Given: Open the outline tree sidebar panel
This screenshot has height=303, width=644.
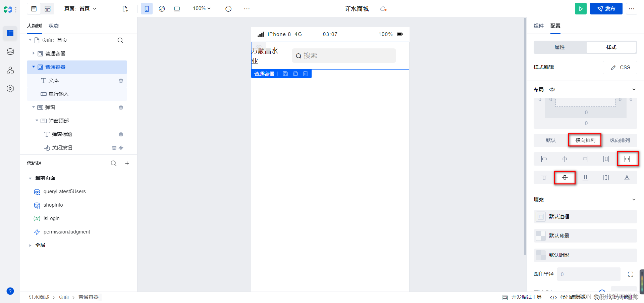Looking at the screenshot, I should 10,33.
